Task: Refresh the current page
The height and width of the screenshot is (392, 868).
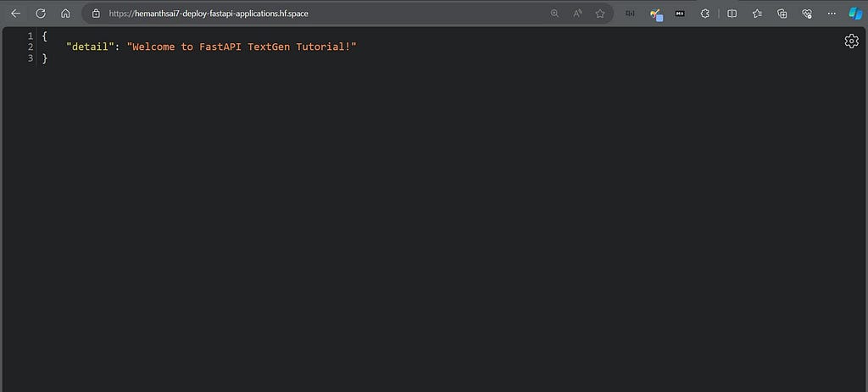Action: click(41, 14)
